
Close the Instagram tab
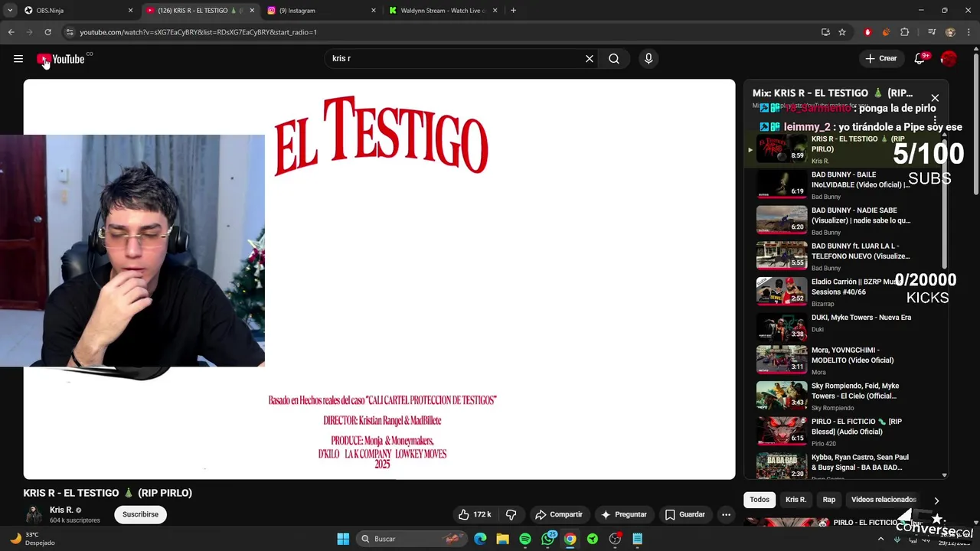coord(374,11)
